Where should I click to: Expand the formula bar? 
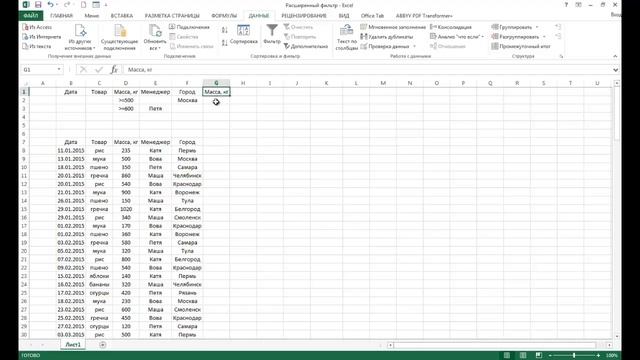click(615, 70)
